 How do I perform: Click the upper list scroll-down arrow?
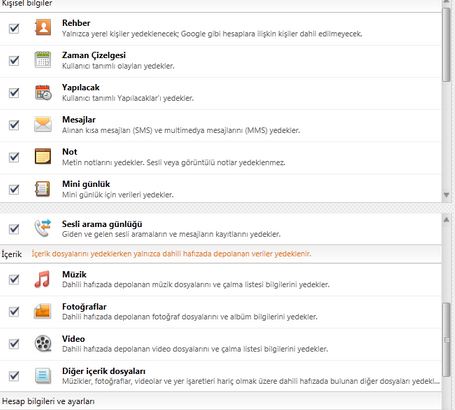point(446,195)
